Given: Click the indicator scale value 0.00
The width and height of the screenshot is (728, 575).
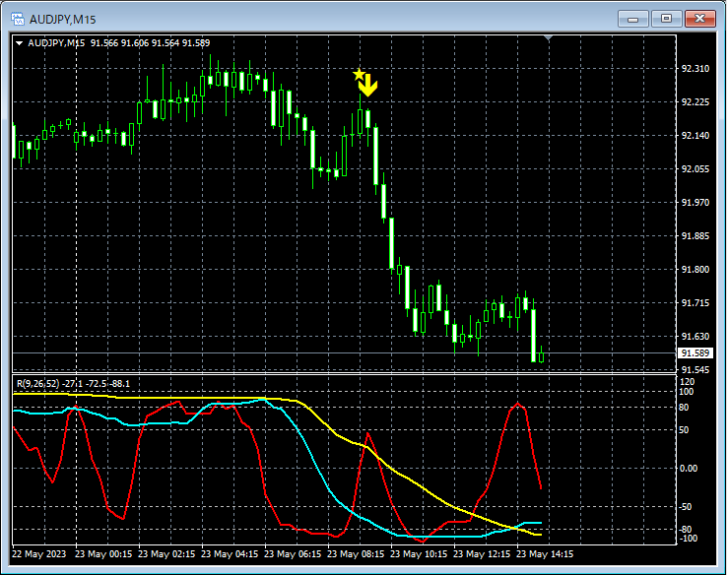Looking at the screenshot, I should [689, 469].
